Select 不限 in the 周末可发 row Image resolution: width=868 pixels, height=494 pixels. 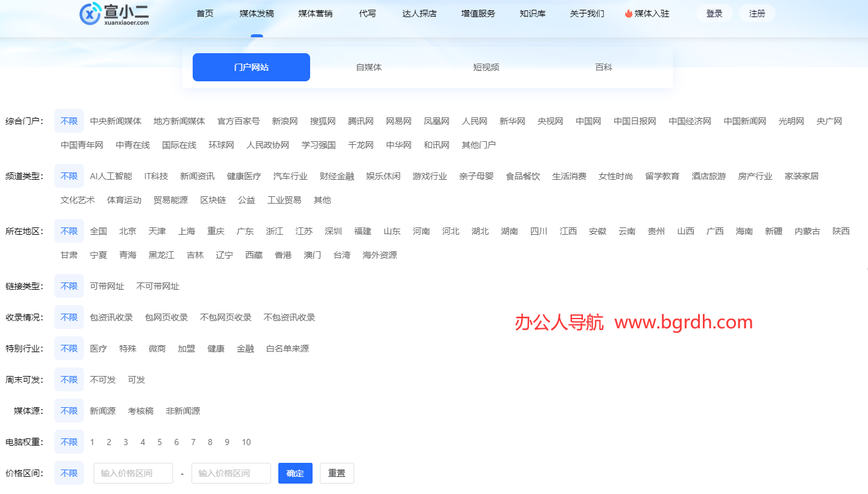click(x=69, y=380)
